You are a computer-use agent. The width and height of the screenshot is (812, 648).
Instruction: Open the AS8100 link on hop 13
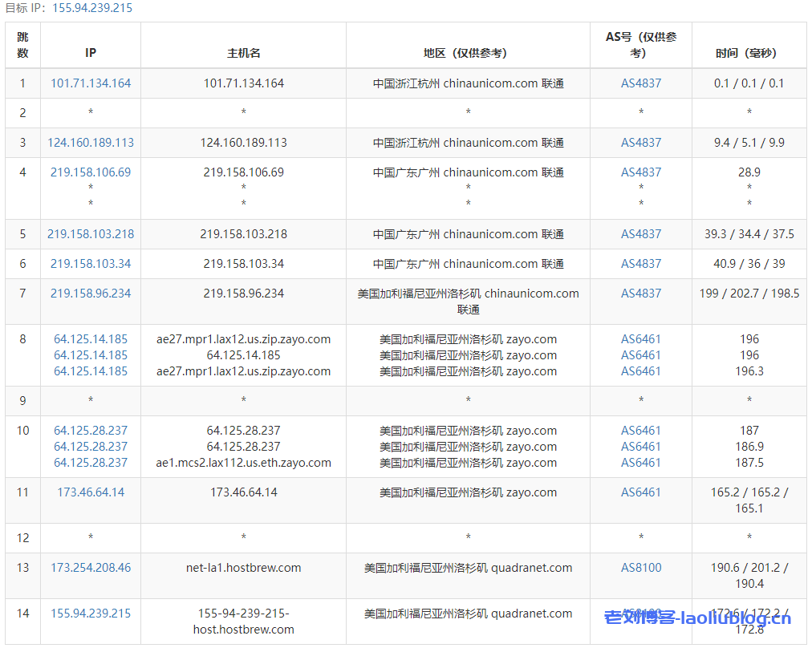click(x=640, y=567)
